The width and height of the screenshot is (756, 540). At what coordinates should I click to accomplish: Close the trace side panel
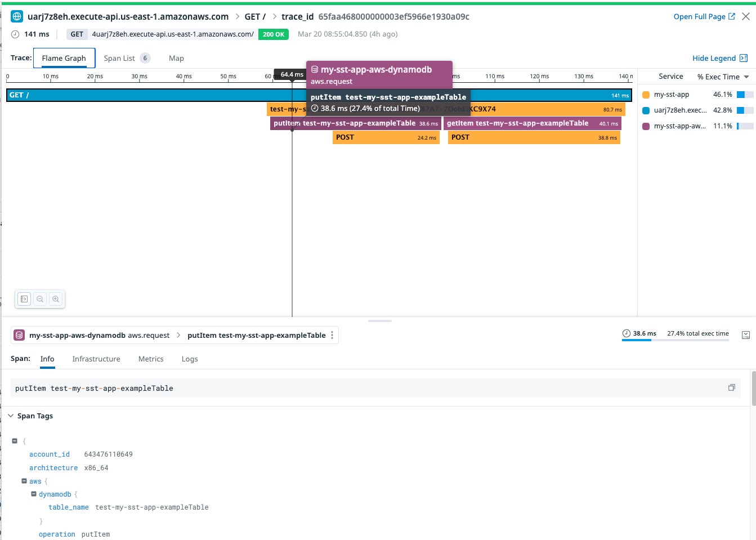(x=746, y=16)
